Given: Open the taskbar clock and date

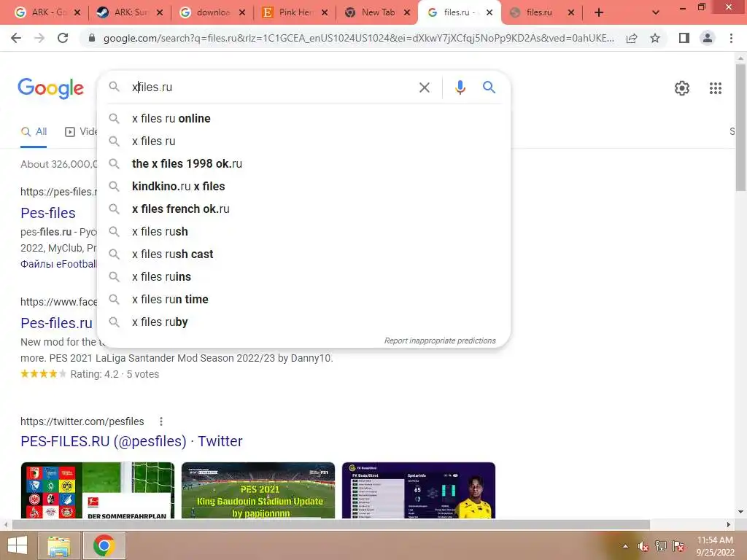Looking at the screenshot, I should click(715, 546).
